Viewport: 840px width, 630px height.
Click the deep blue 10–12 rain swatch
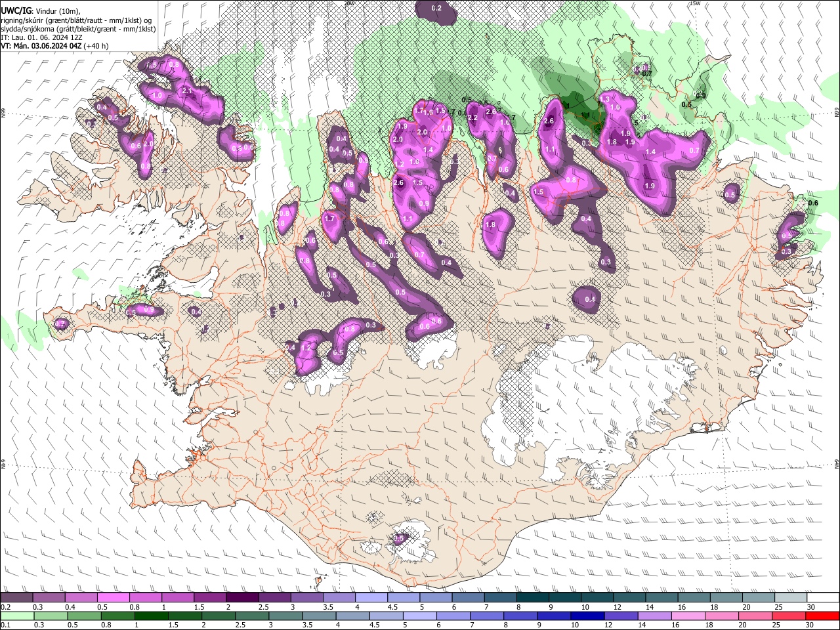click(x=588, y=616)
